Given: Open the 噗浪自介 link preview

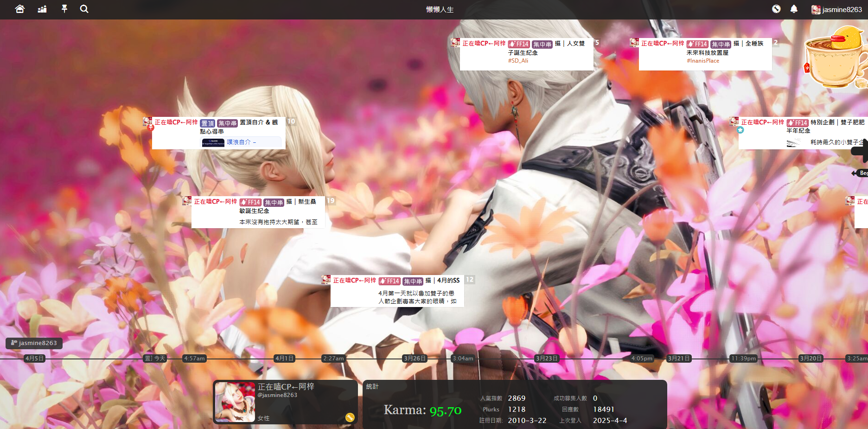Looking at the screenshot, I should coord(241,142).
